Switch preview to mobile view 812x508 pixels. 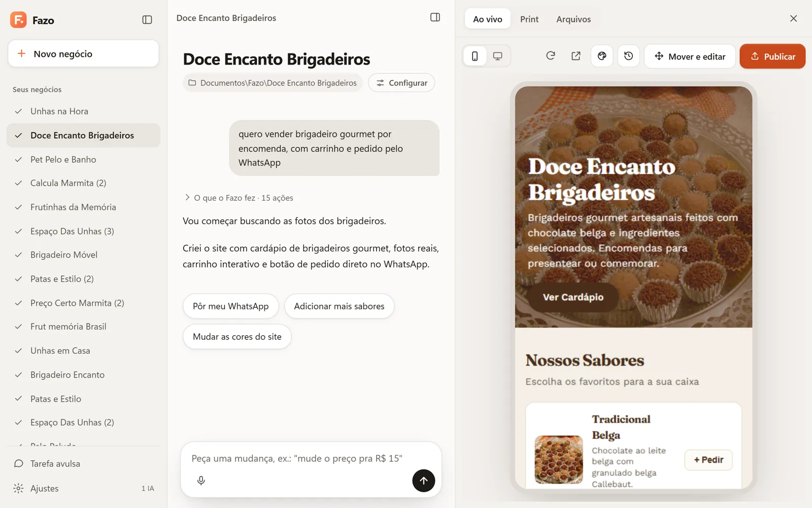tap(475, 56)
